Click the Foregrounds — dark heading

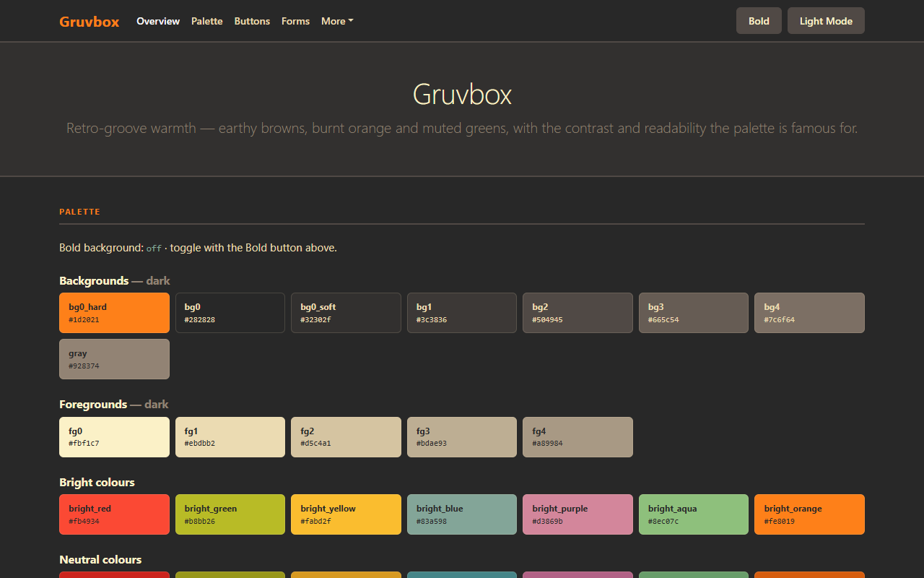tap(114, 404)
